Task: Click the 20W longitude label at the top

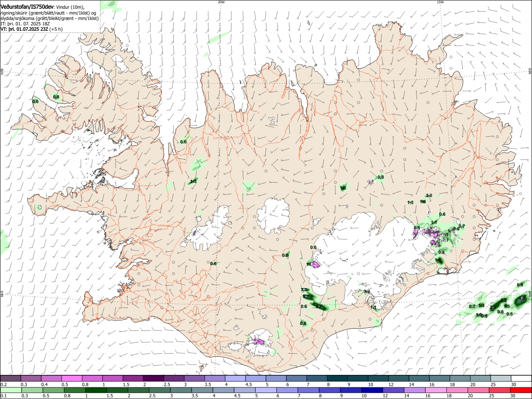Action: tap(222, 2)
